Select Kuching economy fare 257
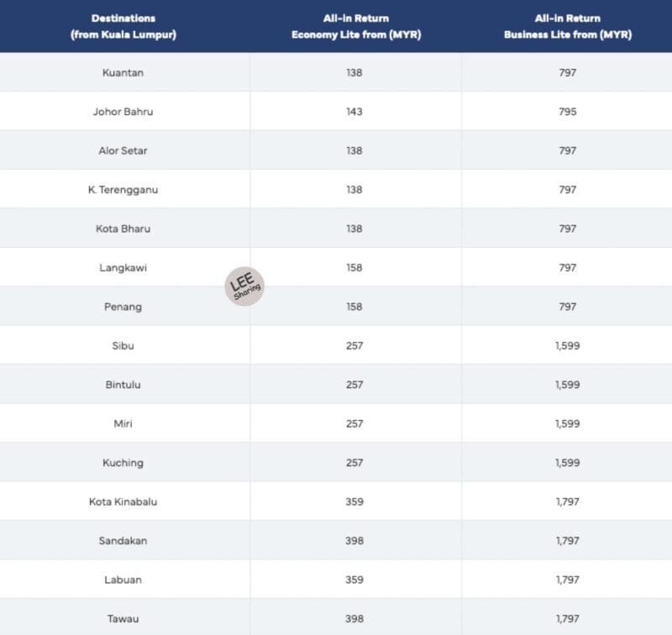 click(x=354, y=463)
